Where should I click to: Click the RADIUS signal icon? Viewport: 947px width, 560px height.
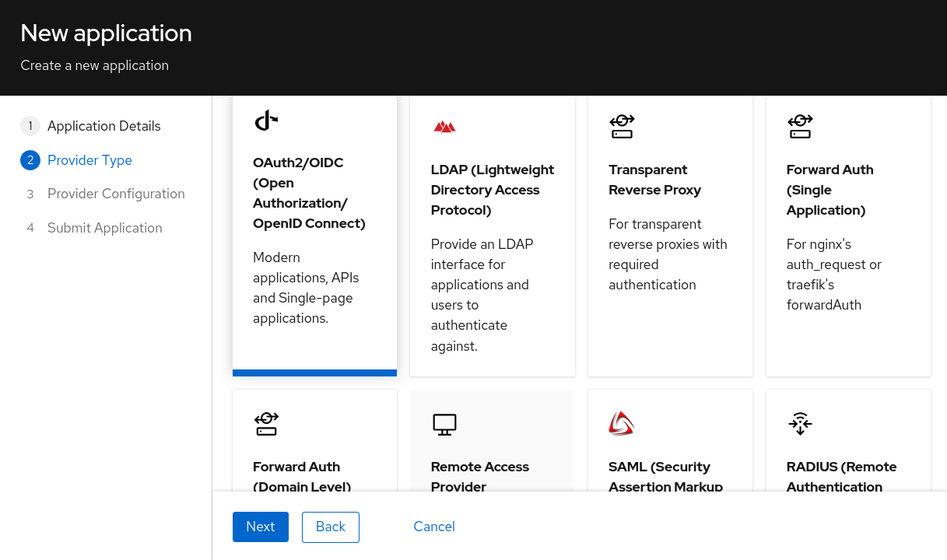[800, 423]
